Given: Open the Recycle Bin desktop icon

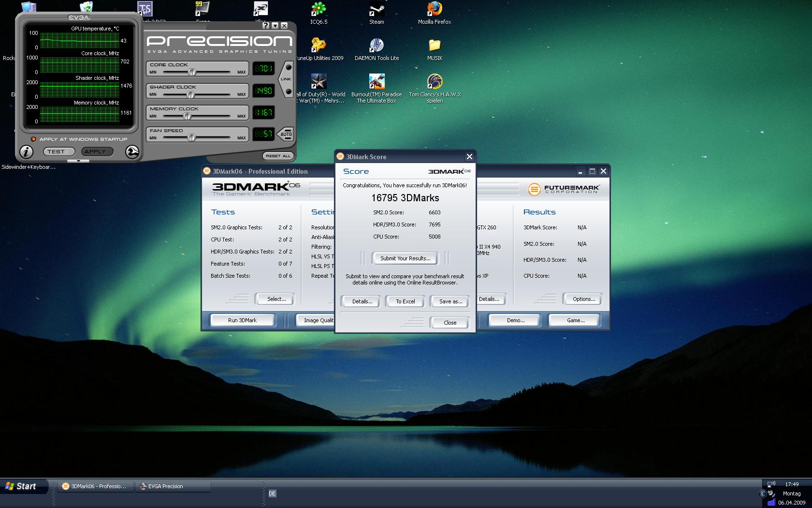Looking at the screenshot, I should point(86,6).
